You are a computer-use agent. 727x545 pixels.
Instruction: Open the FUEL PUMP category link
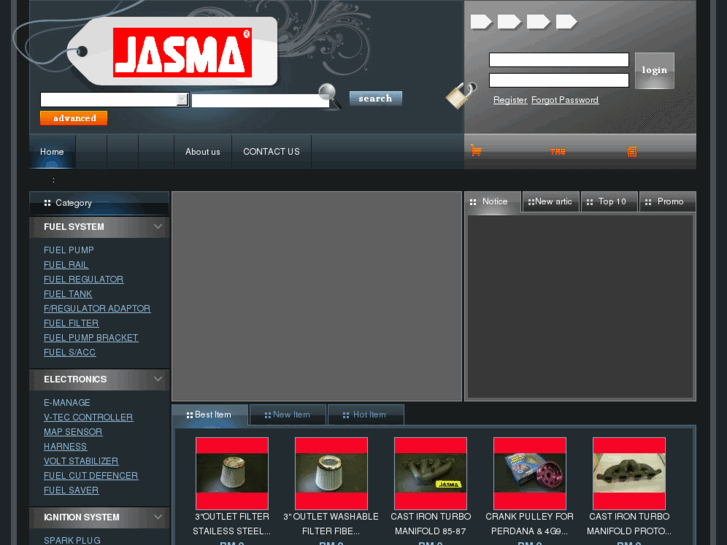coord(69,250)
